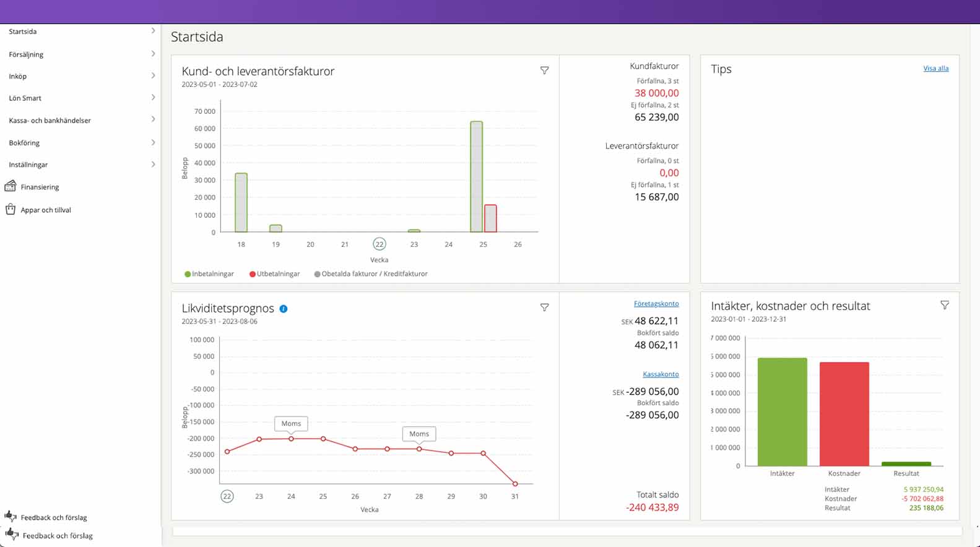Click the Företagskonto balance 48 622,11
This screenshot has height=547, width=980.
click(x=656, y=321)
